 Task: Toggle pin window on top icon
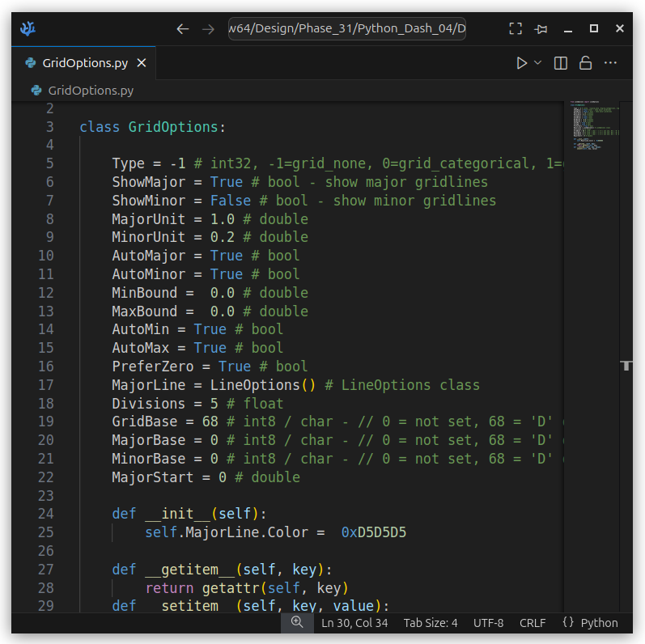click(x=541, y=29)
